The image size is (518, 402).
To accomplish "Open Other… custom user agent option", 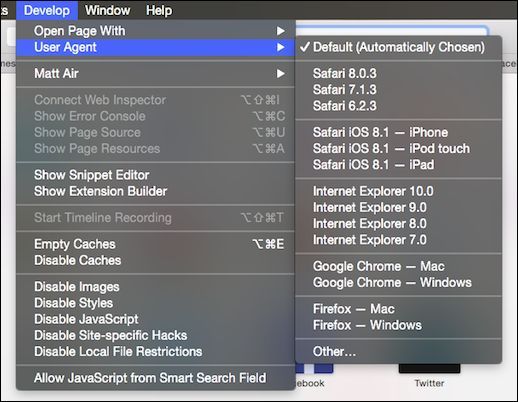I will click(398, 352).
